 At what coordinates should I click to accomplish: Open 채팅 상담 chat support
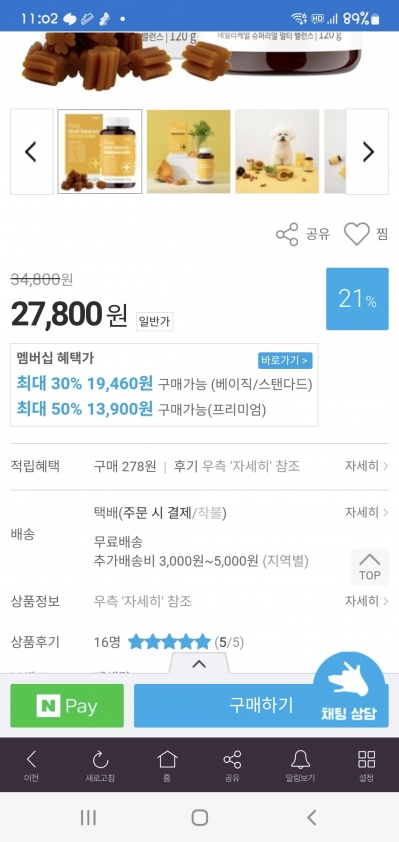click(x=349, y=691)
